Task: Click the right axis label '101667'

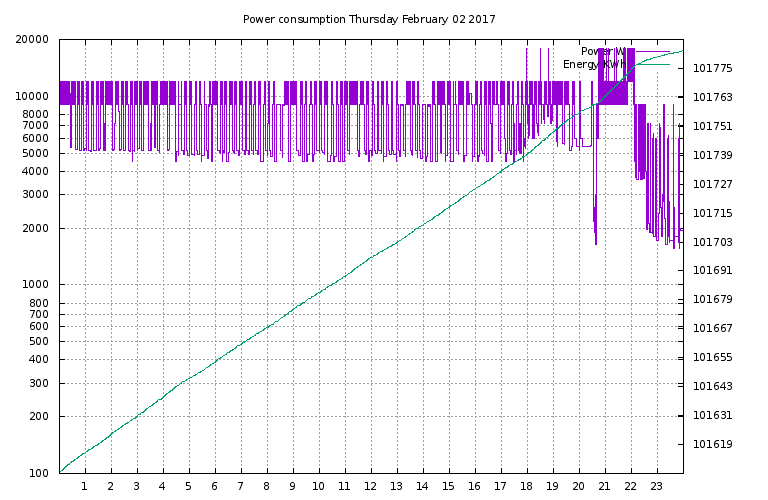Action: coord(713,328)
